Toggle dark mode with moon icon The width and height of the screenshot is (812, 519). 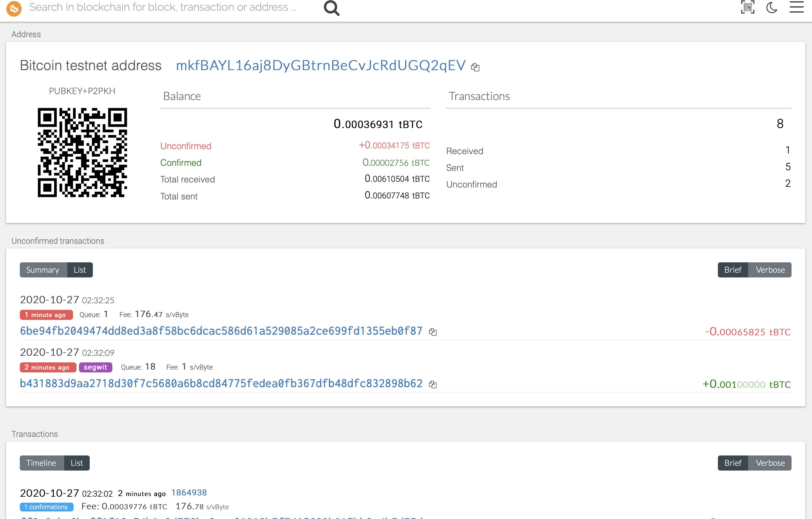pos(771,7)
